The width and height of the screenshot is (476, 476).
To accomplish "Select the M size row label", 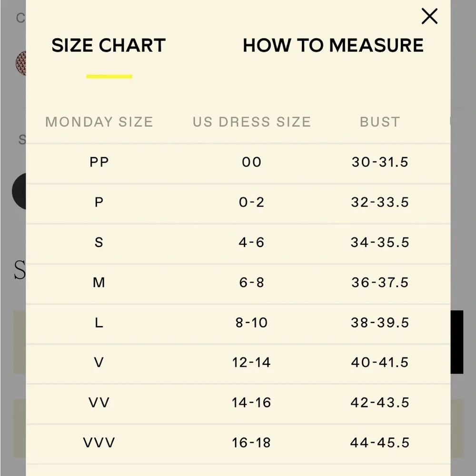I will click(99, 282).
